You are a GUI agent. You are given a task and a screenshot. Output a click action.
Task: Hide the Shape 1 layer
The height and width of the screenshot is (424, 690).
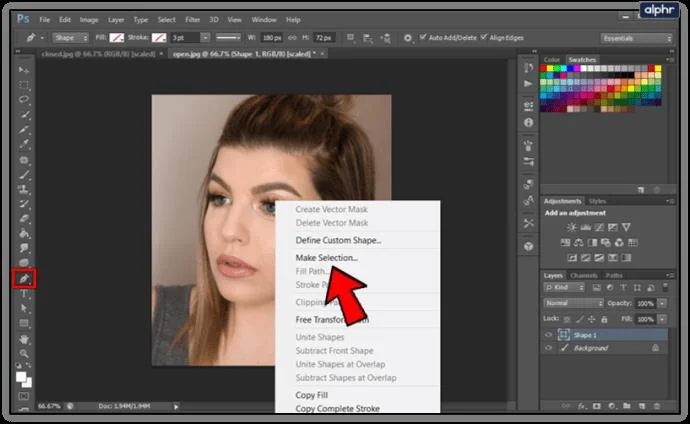coord(548,335)
